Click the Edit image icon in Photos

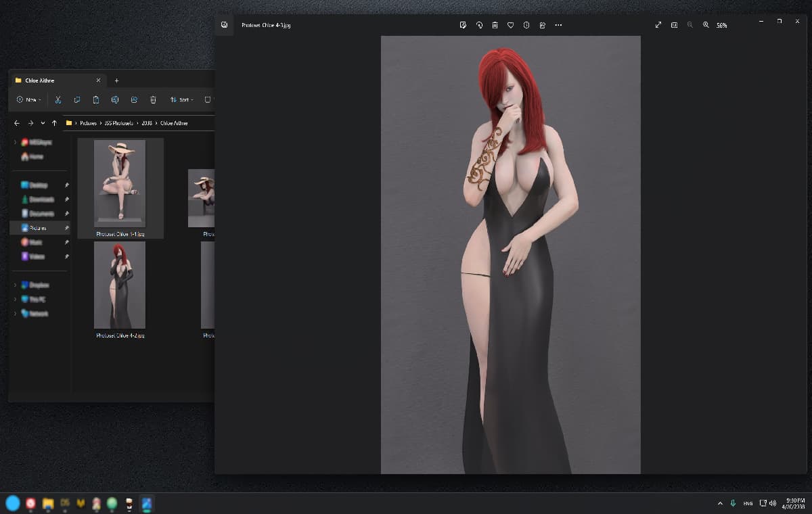463,25
